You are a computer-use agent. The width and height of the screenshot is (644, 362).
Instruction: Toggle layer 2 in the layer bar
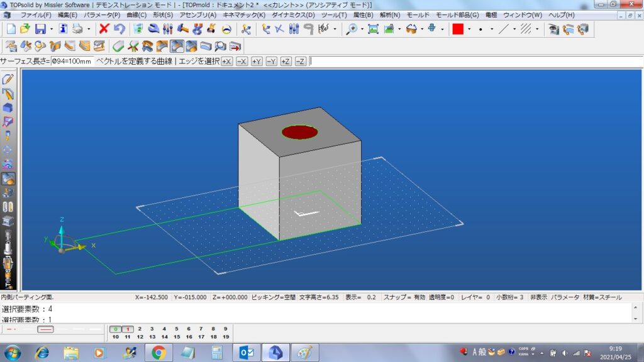(x=140, y=329)
